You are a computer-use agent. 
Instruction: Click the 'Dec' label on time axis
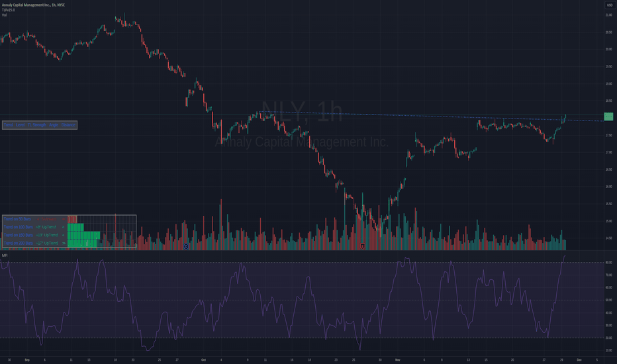click(x=579, y=359)
